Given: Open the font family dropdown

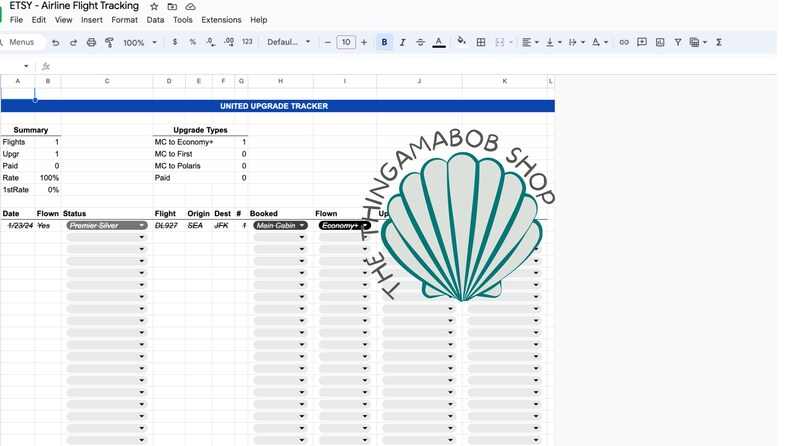Looking at the screenshot, I should point(289,42).
